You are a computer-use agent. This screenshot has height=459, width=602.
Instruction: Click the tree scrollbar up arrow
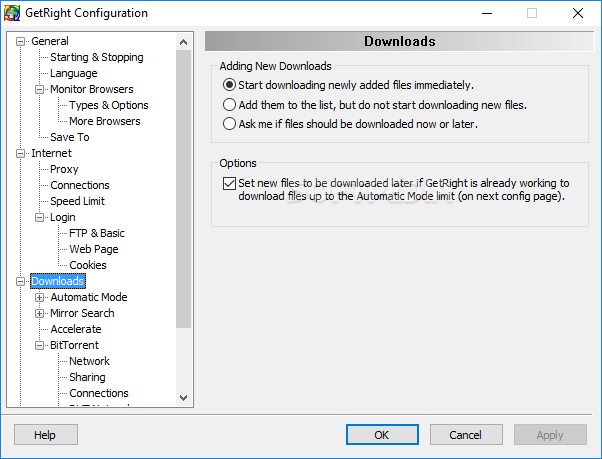click(184, 42)
